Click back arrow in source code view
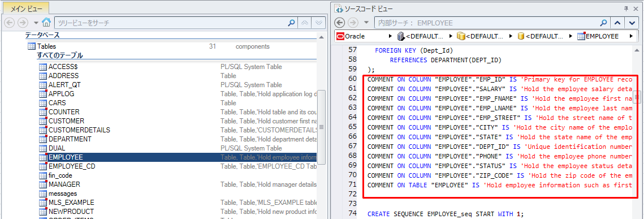644x219 pixels. click(340, 23)
